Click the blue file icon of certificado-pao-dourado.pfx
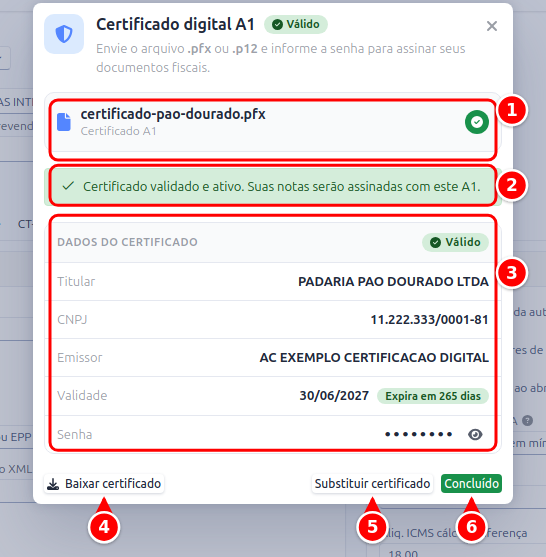This screenshot has width=546, height=557. (x=64, y=122)
